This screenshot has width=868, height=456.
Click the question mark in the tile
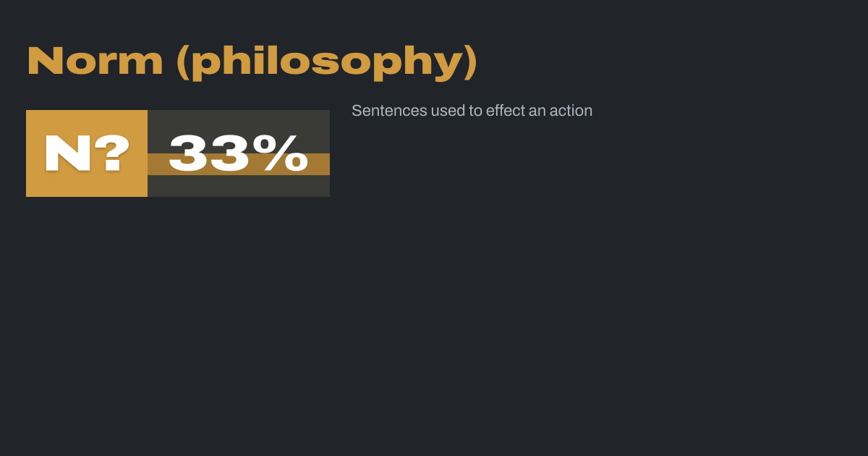point(111,153)
